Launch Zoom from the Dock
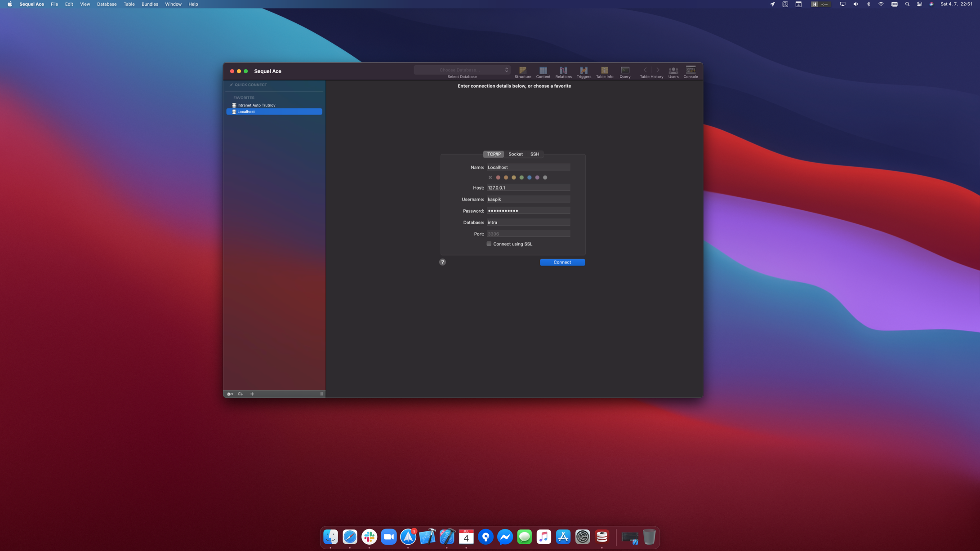 (x=388, y=537)
